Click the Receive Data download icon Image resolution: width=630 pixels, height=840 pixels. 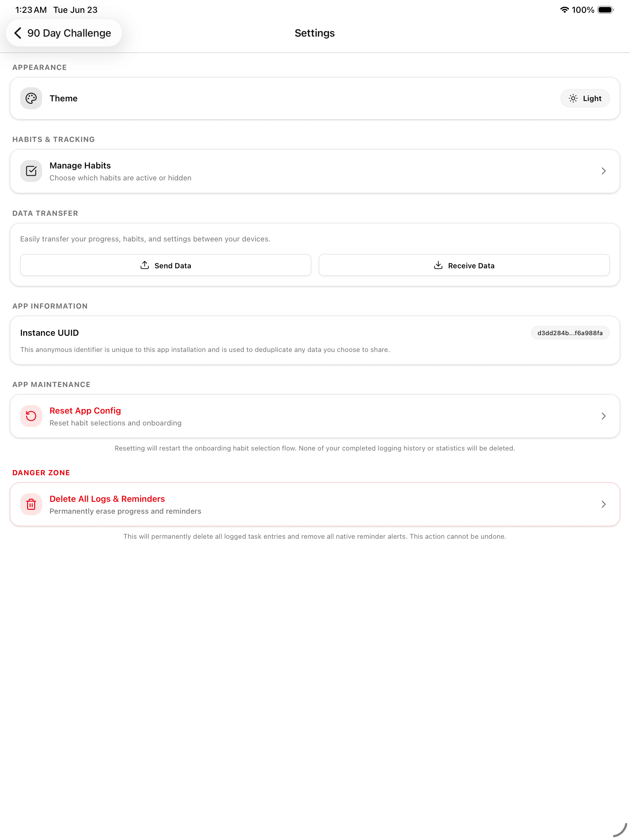[438, 265]
